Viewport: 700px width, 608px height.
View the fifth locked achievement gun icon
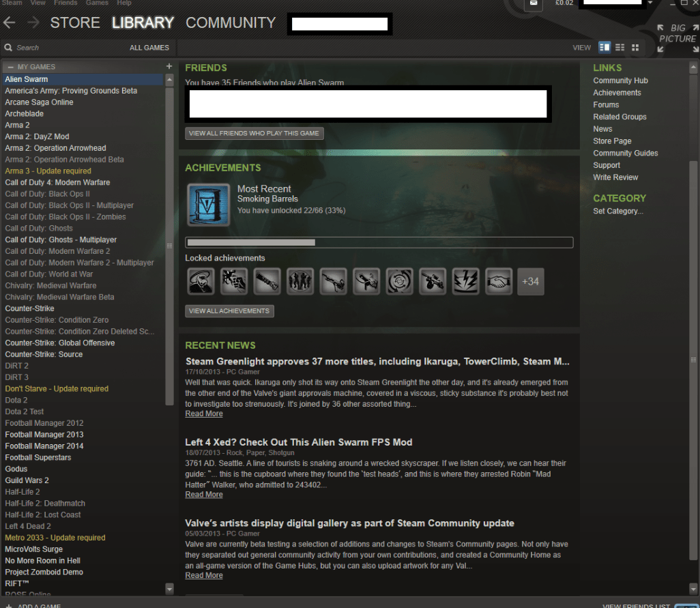click(333, 282)
